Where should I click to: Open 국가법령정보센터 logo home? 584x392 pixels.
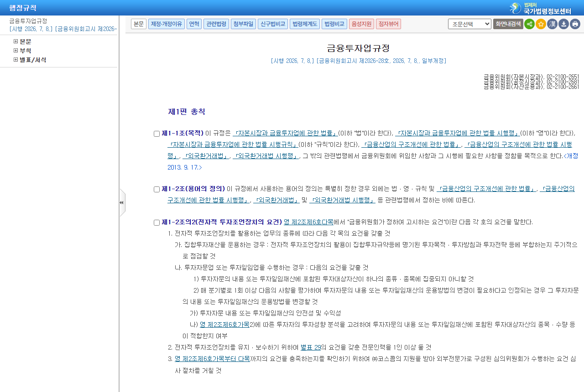click(540, 8)
